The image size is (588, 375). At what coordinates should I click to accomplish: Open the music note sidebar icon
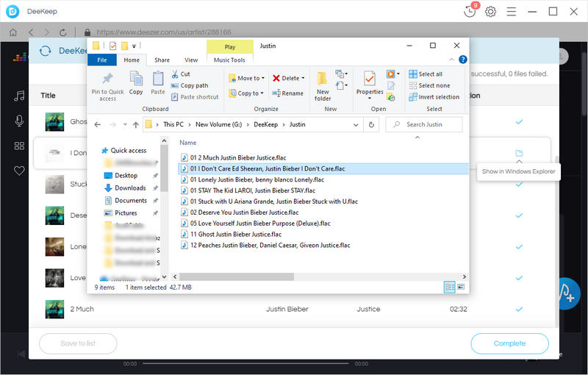19,96
